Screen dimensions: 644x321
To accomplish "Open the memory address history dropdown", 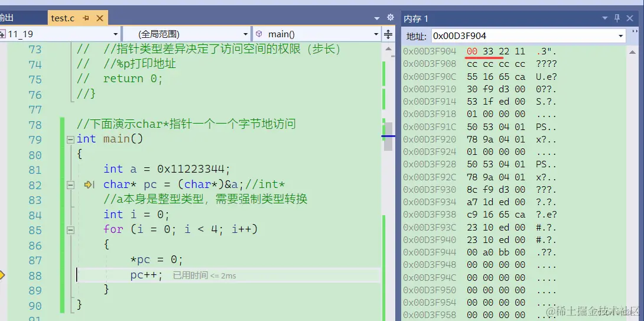I will pos(620,36).
